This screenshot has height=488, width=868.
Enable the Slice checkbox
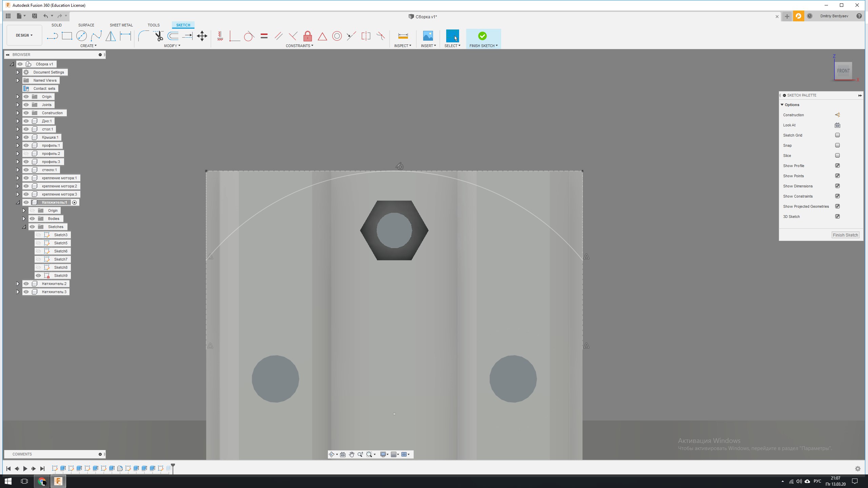(837, 156)
